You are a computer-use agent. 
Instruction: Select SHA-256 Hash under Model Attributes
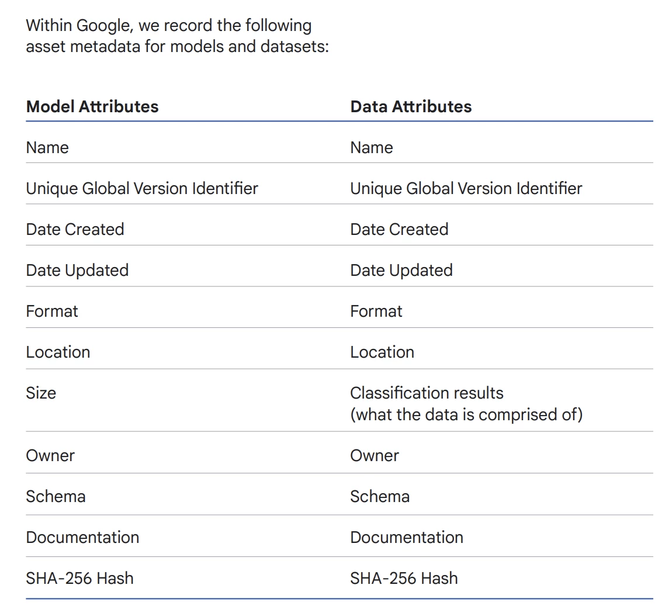tap(79, 578)
